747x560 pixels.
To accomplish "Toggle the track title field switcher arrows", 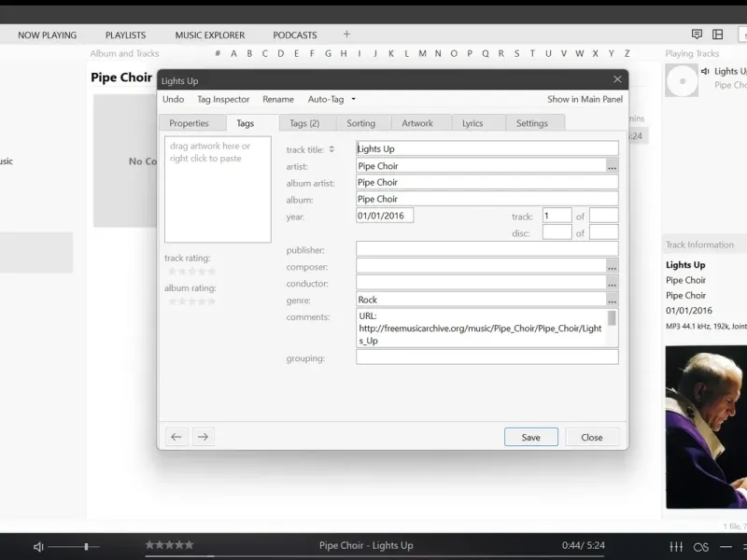I will tap(331, 149).
